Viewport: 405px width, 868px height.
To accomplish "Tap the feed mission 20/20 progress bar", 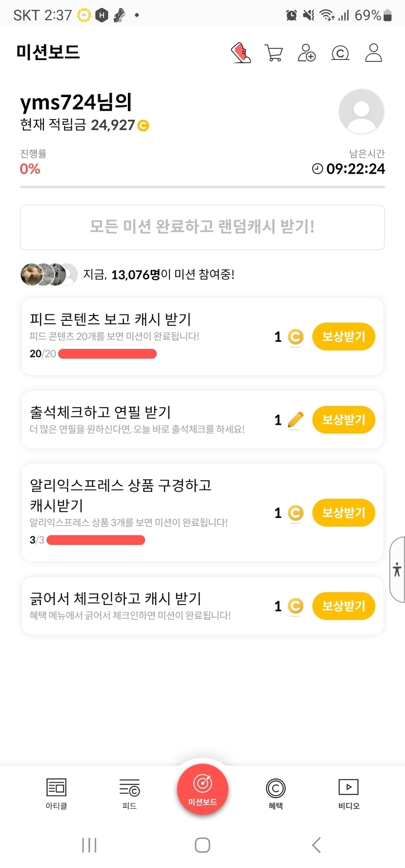I will (107, 354).
